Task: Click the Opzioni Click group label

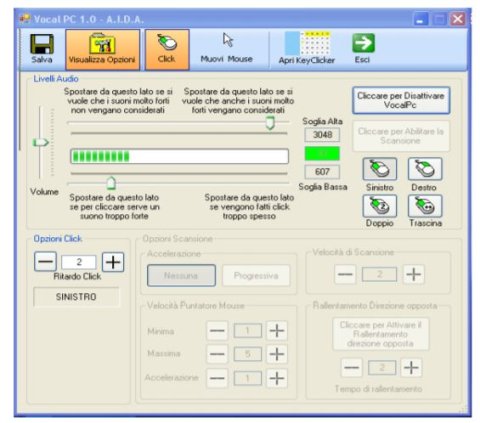Action: click(58, 239)
